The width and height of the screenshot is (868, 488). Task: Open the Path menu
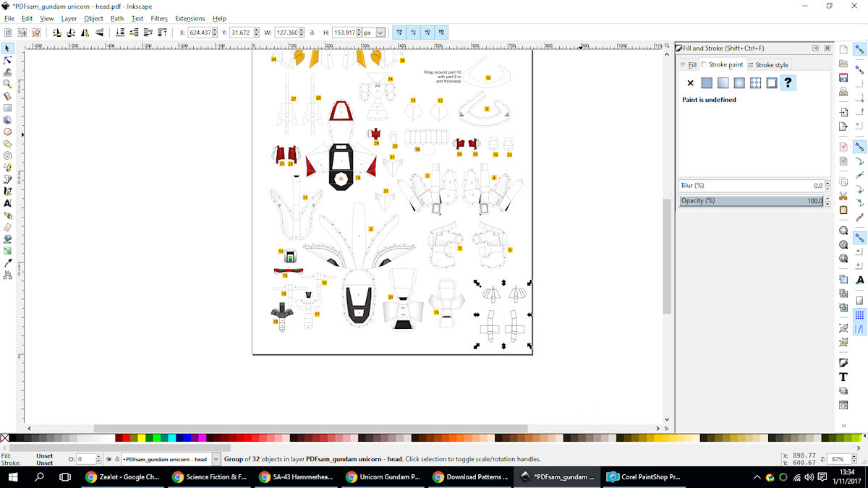[117, 18]
